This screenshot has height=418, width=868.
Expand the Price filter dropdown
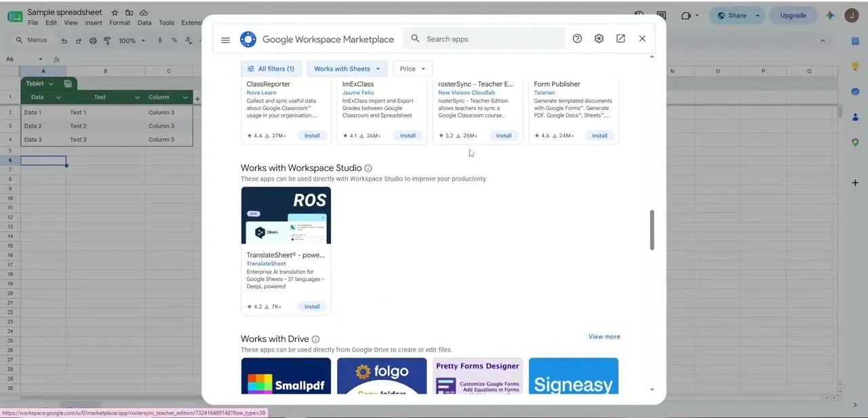coord(412,69)
